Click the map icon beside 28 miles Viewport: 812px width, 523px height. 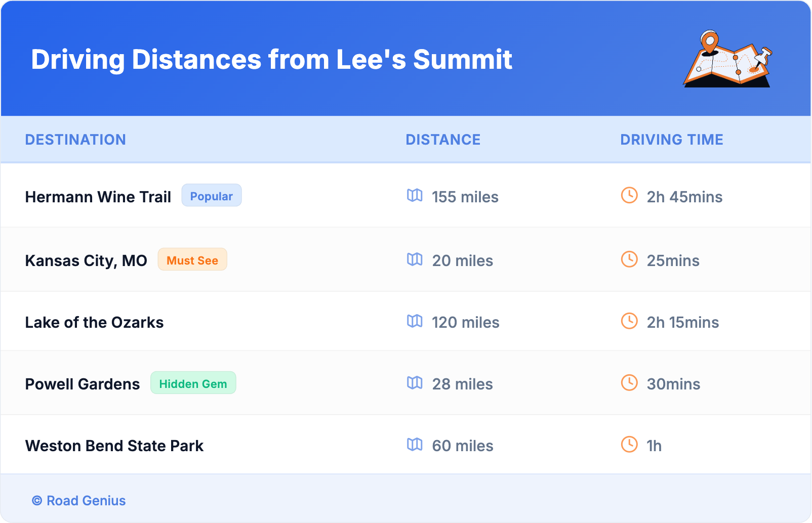(415, 383)
